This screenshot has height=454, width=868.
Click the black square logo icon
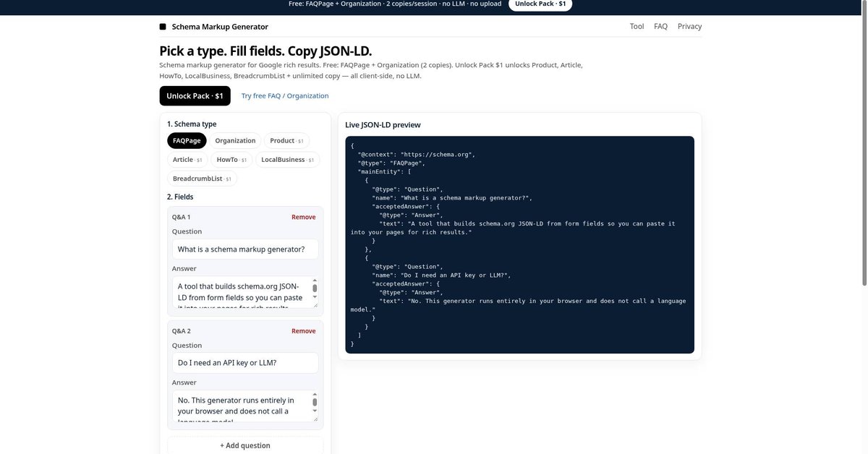(163, 27)
